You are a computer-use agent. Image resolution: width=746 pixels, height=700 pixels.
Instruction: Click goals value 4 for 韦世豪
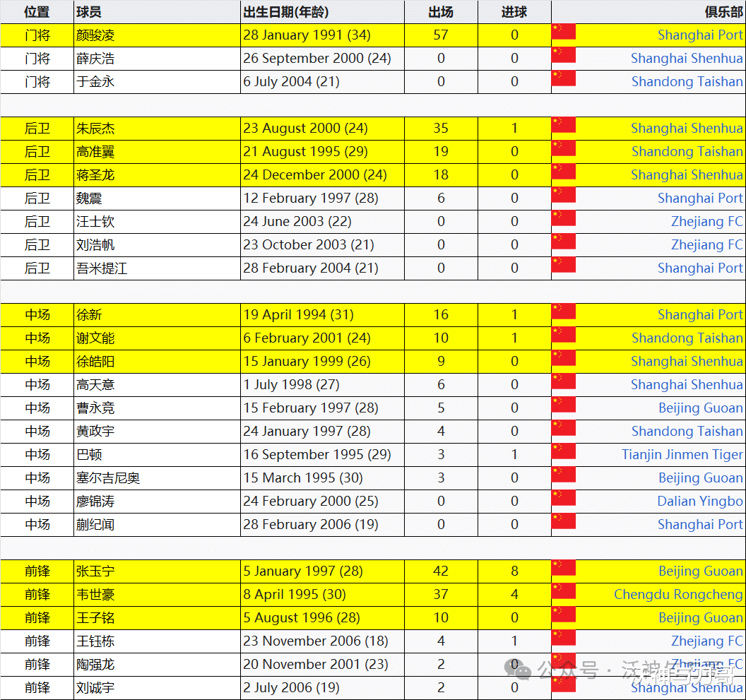tap(514, 595)
